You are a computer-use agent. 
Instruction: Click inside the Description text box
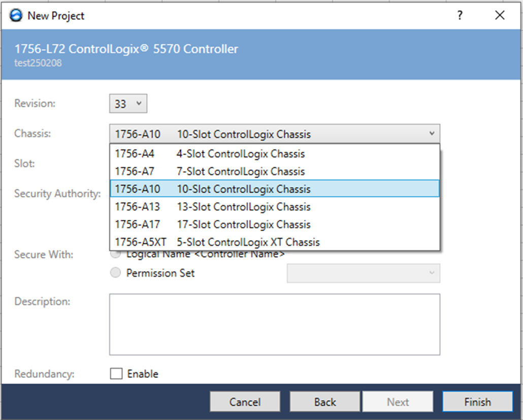(x=275, y=324)
